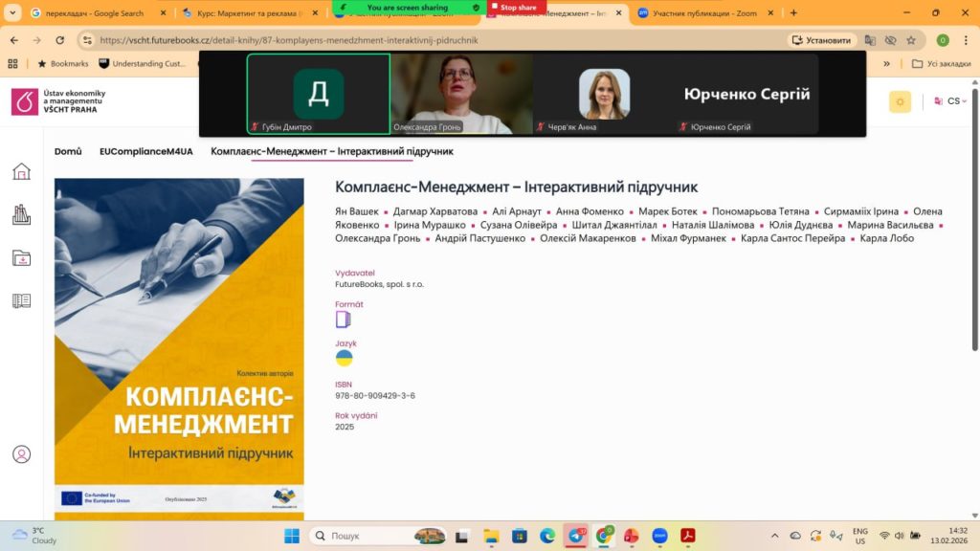Click the Ukrainian flag language icon
The height and width of the screenshot is (551, 980).
click(x=344, y=358)
